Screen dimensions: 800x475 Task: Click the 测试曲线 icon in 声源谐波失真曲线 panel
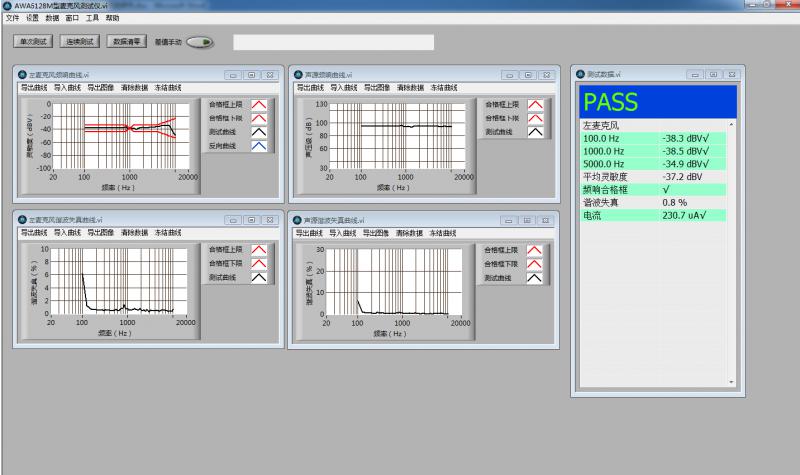tap(535, 278)
